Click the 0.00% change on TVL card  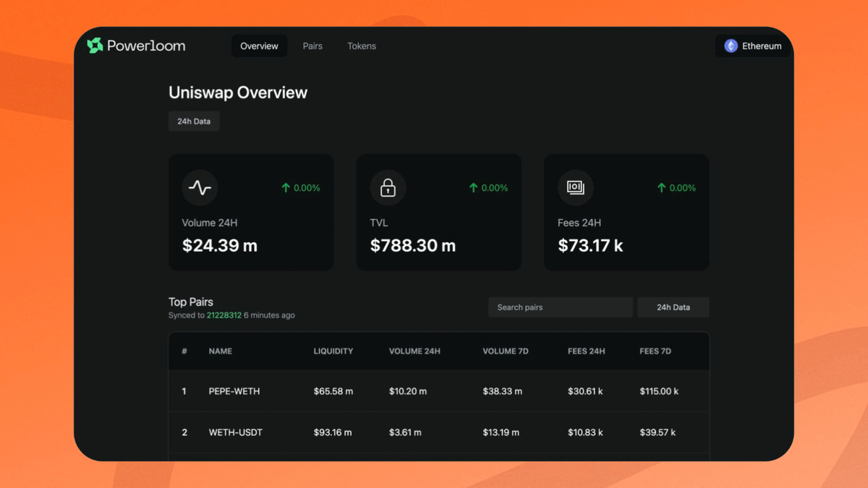point(495,188)
